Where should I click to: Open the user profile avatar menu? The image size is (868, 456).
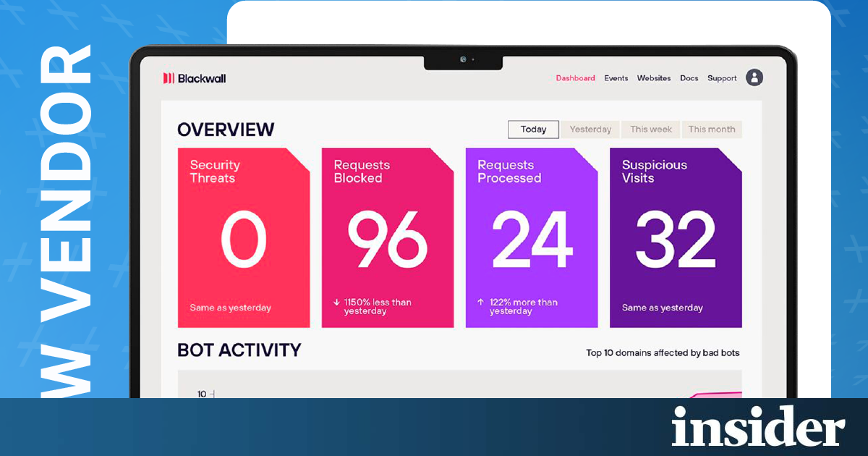tap(754, 77)
